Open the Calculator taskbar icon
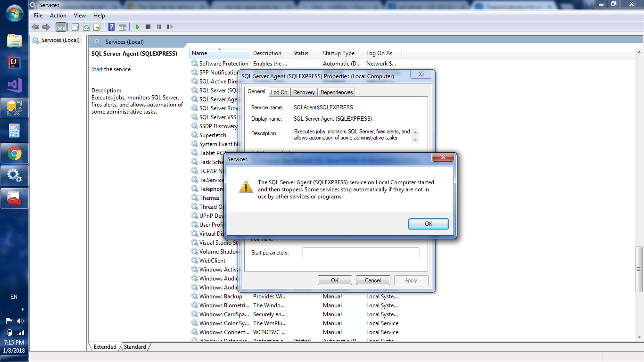Viewport: 644px width, 362px height. click(15, 131)
